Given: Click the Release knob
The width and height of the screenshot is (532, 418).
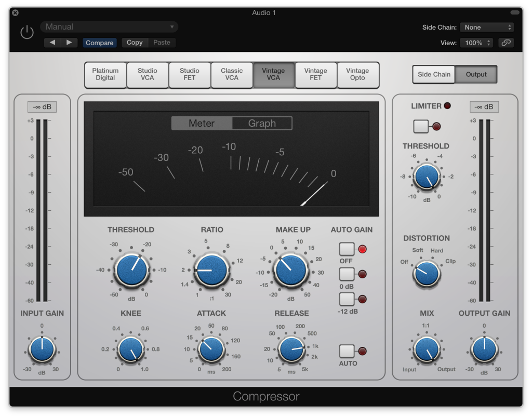Looking at the screenshot, I should (291, 350).
